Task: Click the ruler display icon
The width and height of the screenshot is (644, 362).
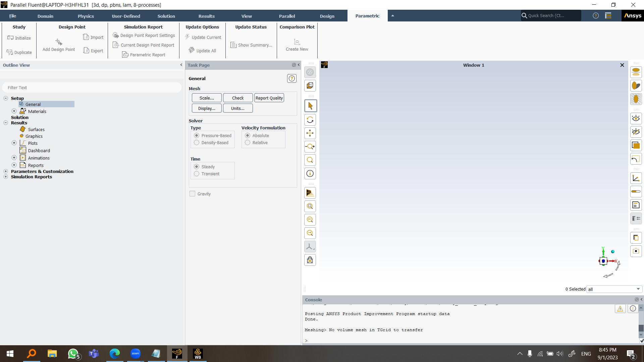Action: pyautogui.click(x=636, y=191)
